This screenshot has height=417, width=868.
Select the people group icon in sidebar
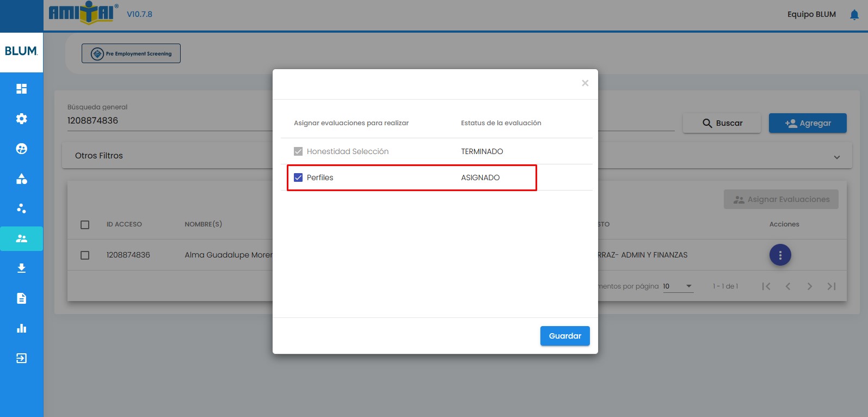click(21, 238)
